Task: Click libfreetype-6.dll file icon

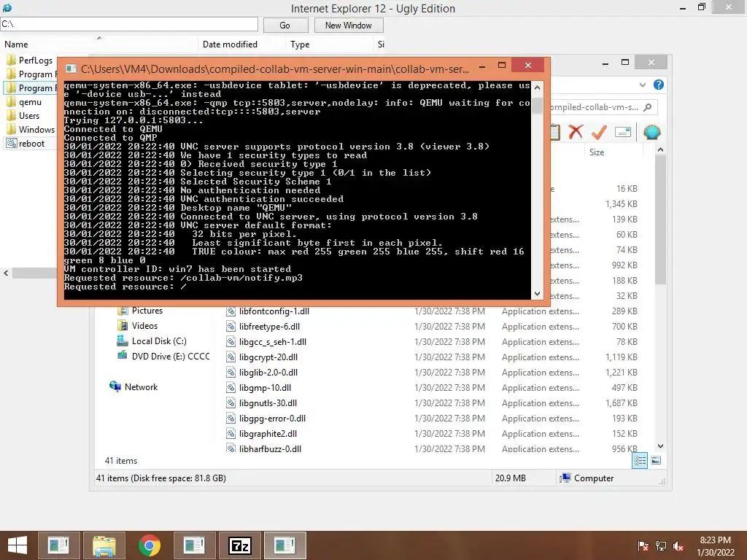Action: [231, 327]
